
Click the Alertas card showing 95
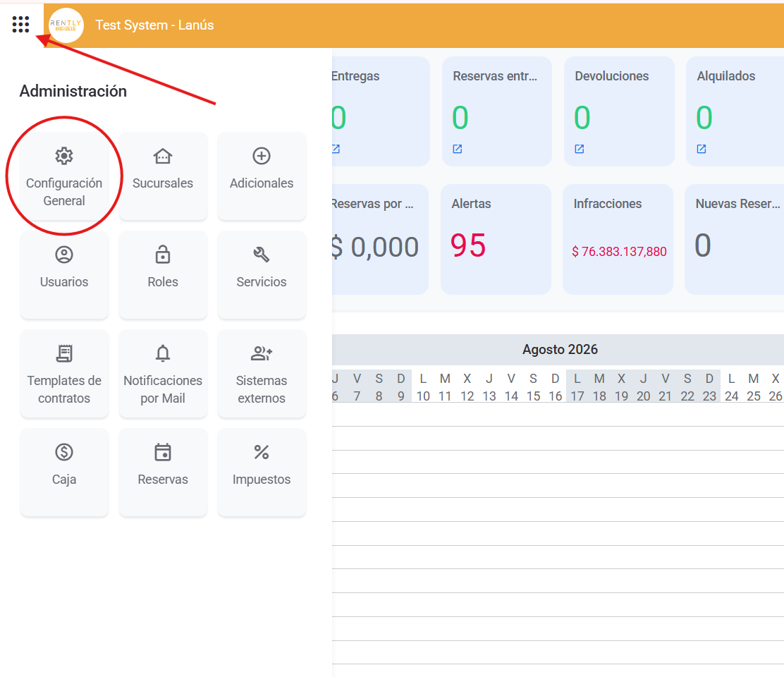click(496, 239)
